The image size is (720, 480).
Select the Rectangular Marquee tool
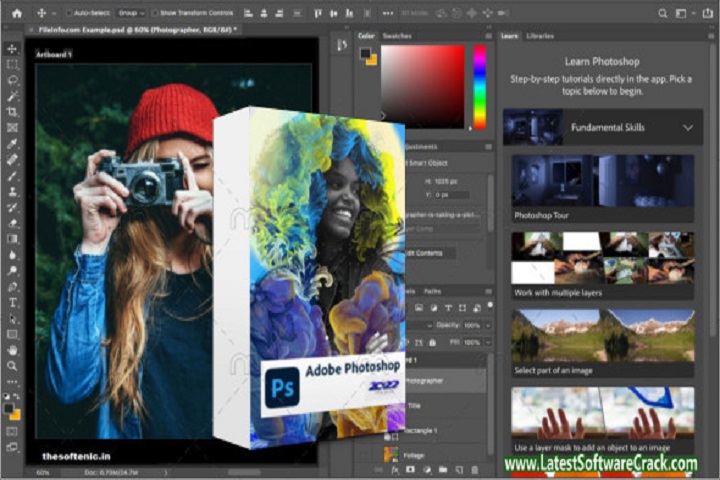(x=12, y=64)
